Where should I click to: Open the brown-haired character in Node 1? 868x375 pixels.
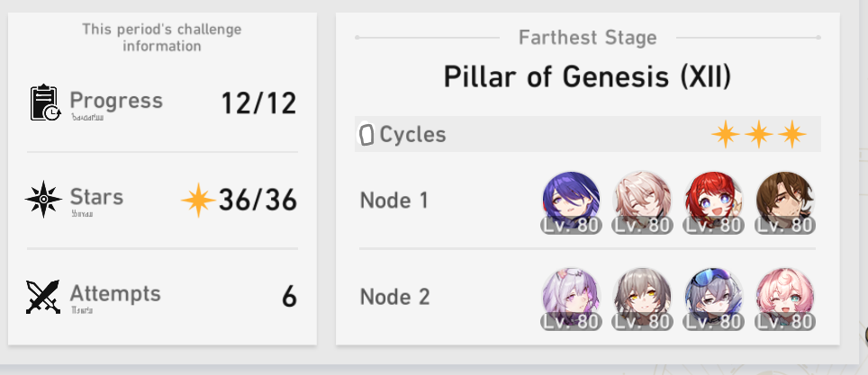point(785,201)
